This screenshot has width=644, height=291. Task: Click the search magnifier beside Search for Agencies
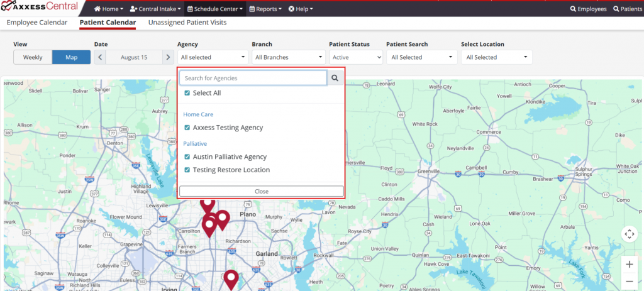(336, 78)
